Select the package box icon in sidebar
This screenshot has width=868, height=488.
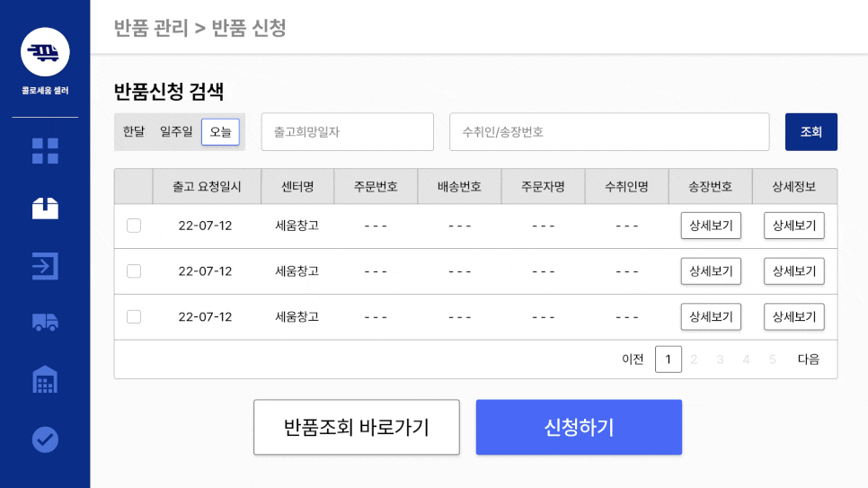(x=45, y=209)
